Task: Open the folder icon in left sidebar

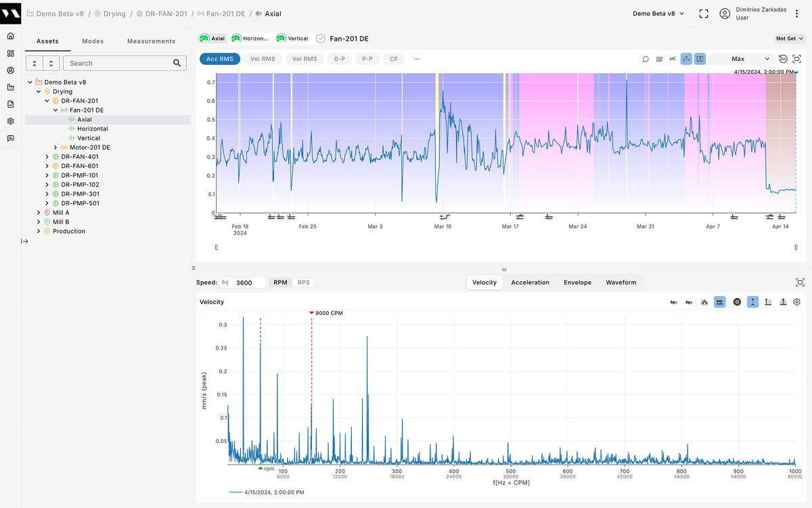Action: point(10,87)
